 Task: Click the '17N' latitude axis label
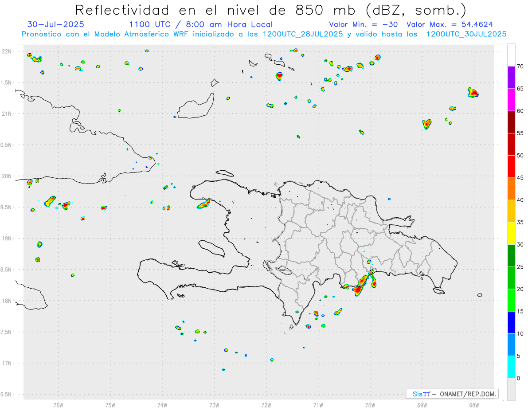(8, 363)
